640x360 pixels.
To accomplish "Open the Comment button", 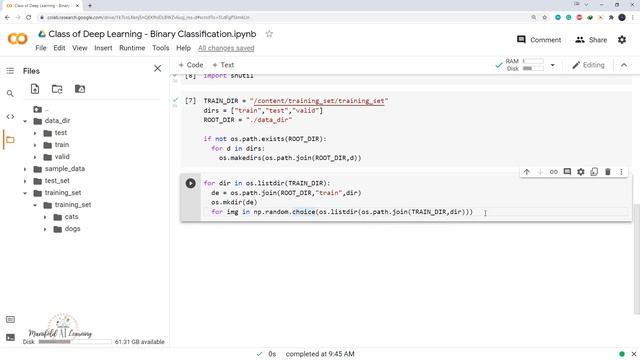I will pos(539,40).
